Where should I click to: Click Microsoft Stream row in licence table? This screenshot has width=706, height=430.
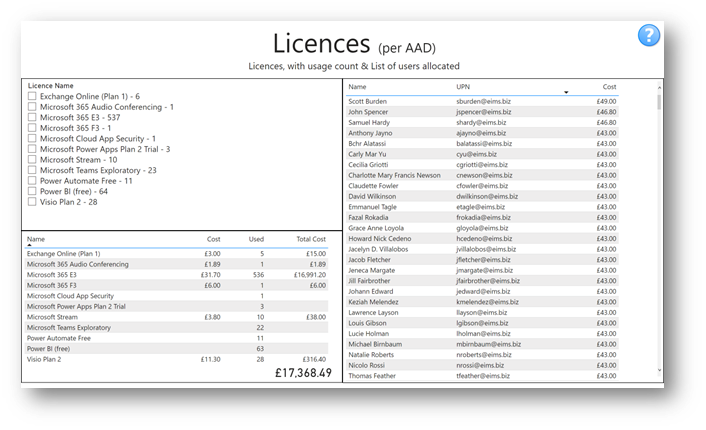tap(176, 317)
